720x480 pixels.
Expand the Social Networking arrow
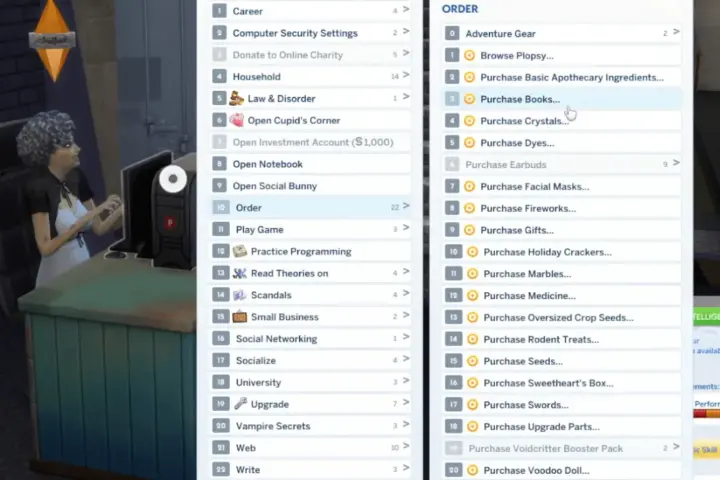tap(406, 337)
